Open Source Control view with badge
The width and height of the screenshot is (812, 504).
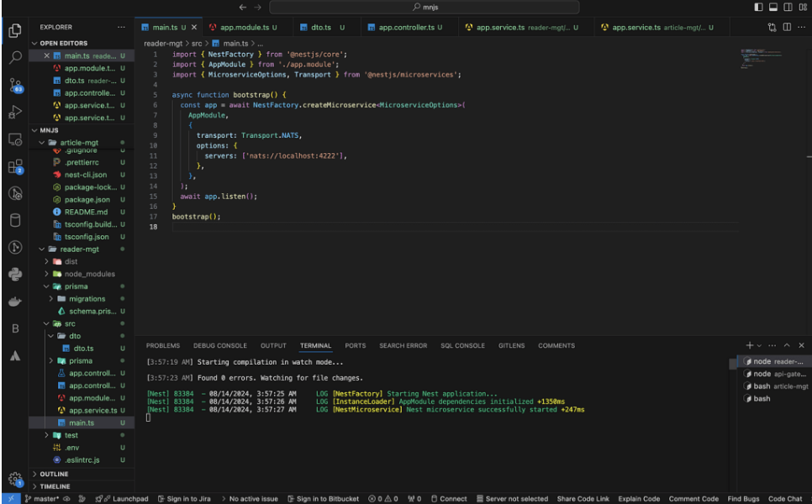[x=15, y=86]
